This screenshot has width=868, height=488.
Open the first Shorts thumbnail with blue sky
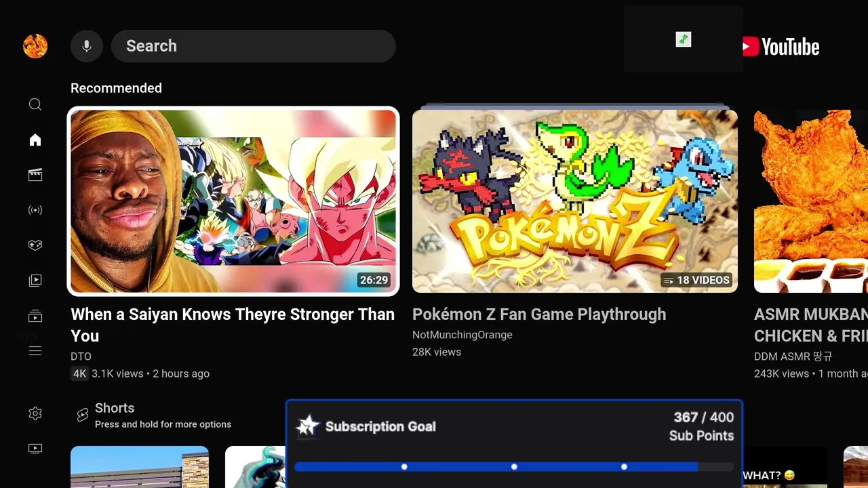(x=140, y=467)
